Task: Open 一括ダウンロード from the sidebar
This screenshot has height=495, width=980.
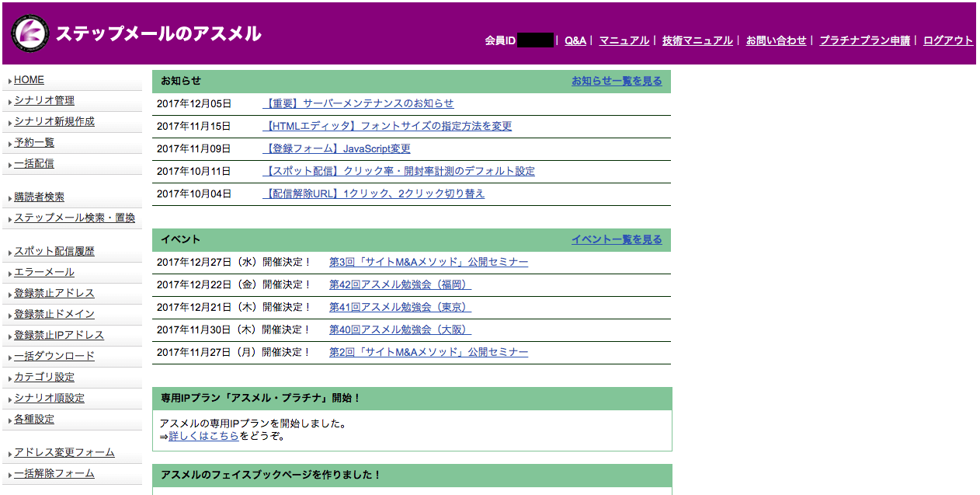Action: [54, 357]
